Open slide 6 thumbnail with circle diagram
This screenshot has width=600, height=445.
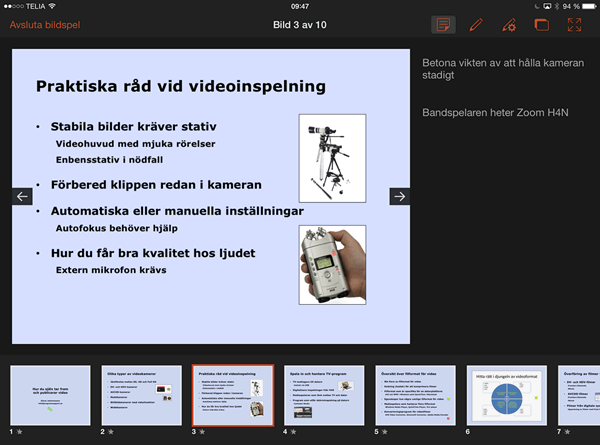coord(505,395)
